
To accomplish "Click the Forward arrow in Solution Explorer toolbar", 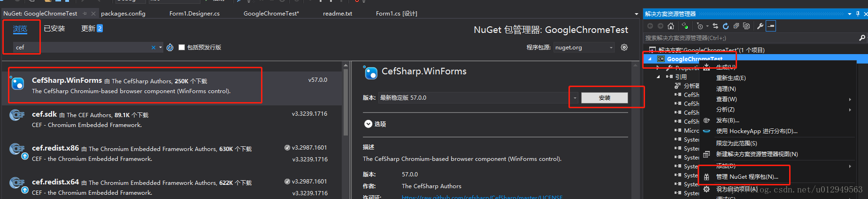I will [661, 26].
